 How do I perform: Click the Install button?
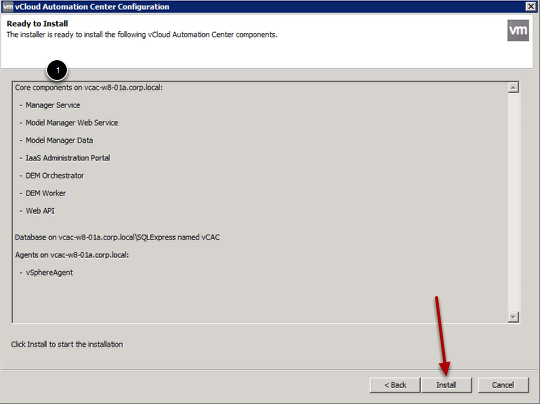click(446, 385)
